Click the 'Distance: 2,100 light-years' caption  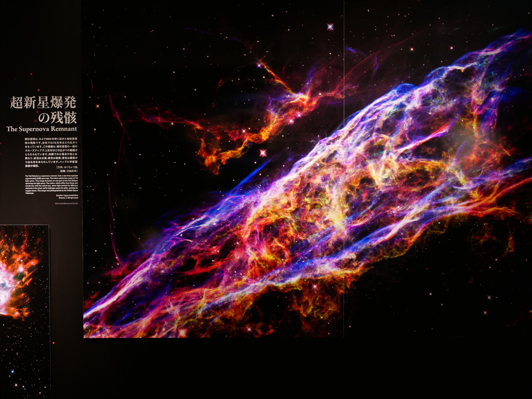click(68, 198)
